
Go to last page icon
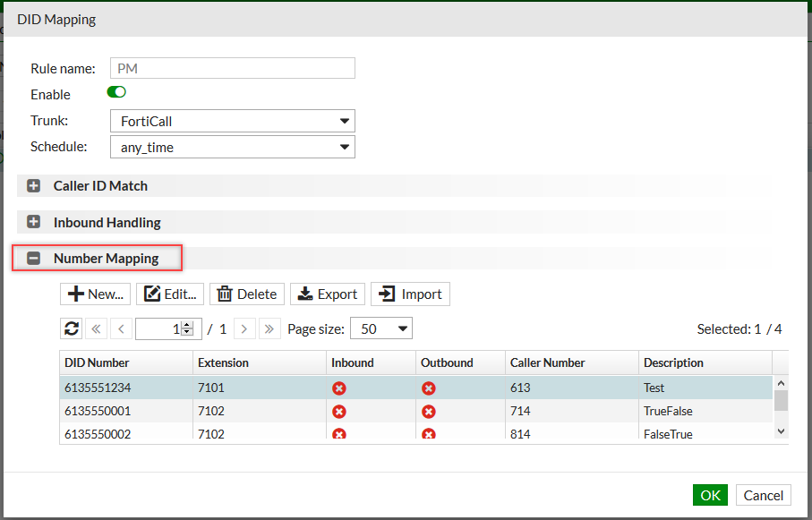269,328
